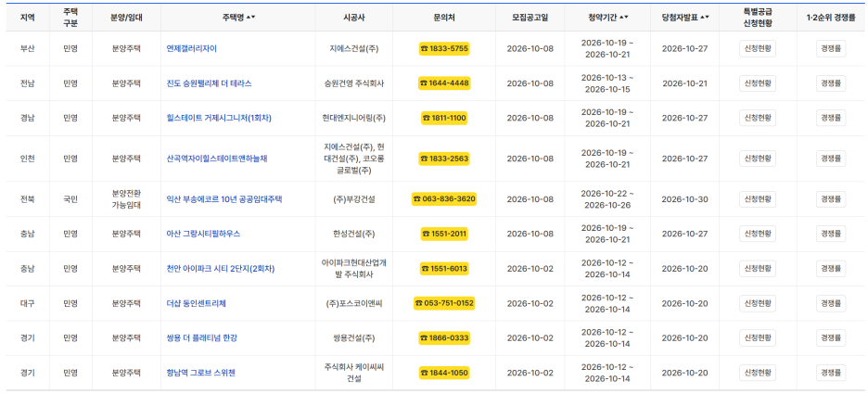Open 천안 아이파크 시티 2단지(2회차) link

[x=221, y=269]
